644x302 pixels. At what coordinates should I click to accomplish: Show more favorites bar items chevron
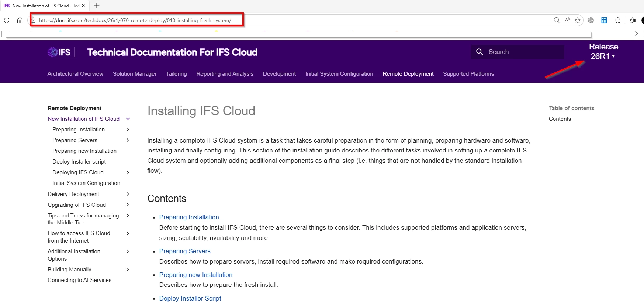636,34
